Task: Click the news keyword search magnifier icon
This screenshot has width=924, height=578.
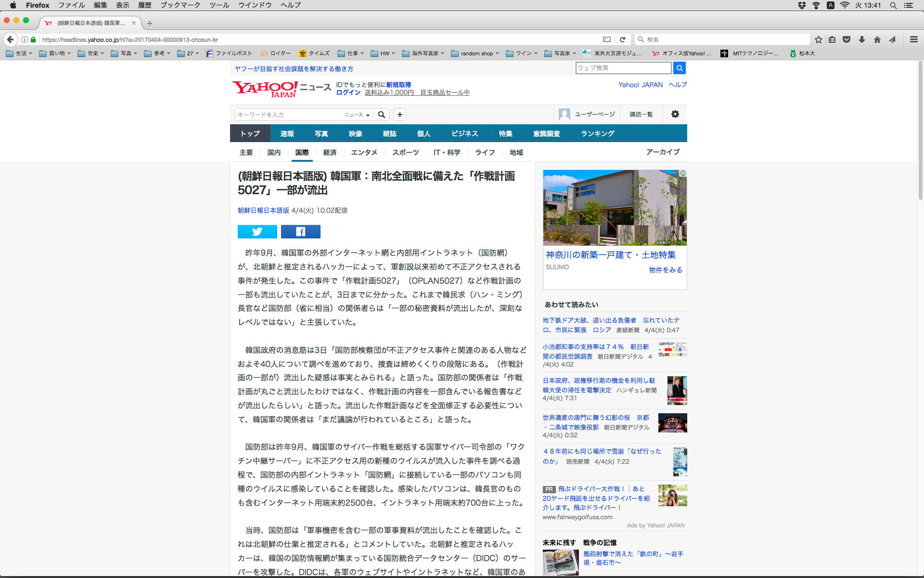Action: coord(381,115)
